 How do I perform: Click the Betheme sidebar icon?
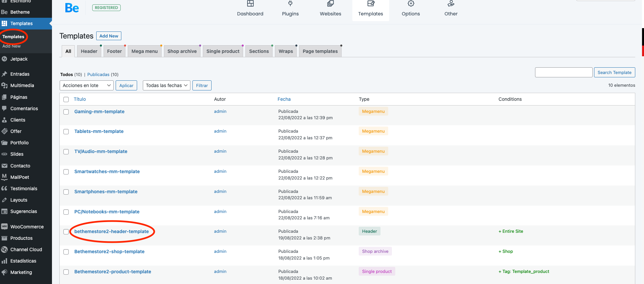pos(4,12)
